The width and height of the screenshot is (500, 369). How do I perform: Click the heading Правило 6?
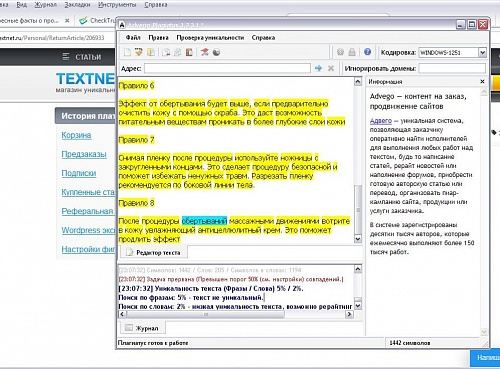pos(136,86)
